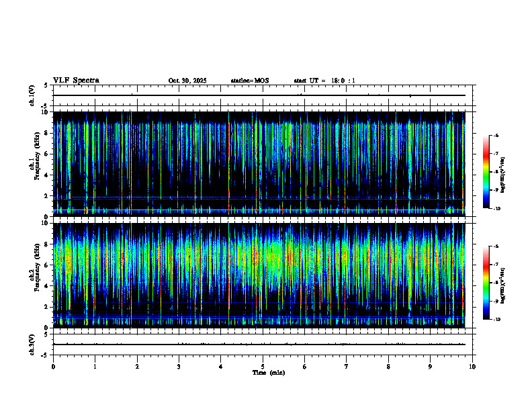
Task: Click the '-10' label on the ch.2 colorbar
Action: (496, 320)
